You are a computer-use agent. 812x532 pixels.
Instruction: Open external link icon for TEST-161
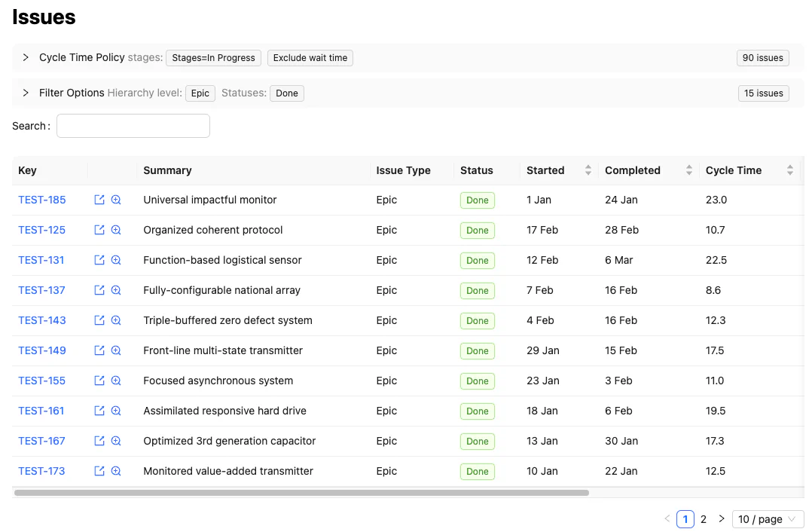click(99, 411)
